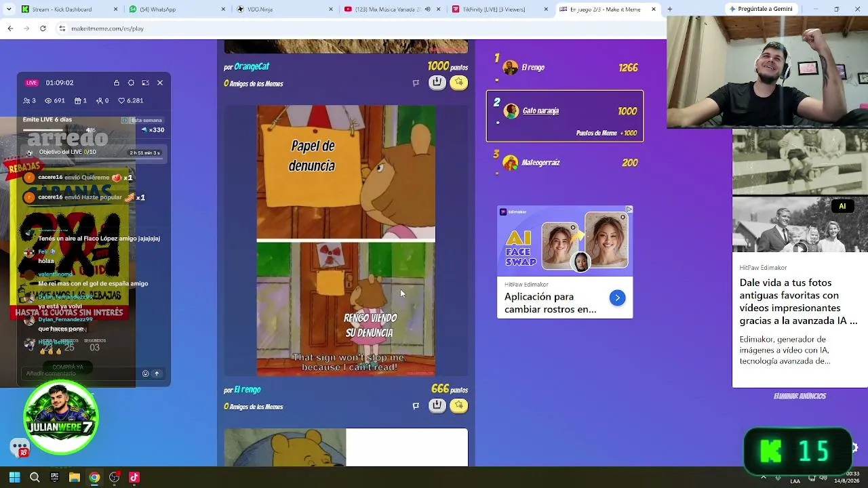Open the Windows Start menu
The image size is (868, 488).
click(14, 477)
